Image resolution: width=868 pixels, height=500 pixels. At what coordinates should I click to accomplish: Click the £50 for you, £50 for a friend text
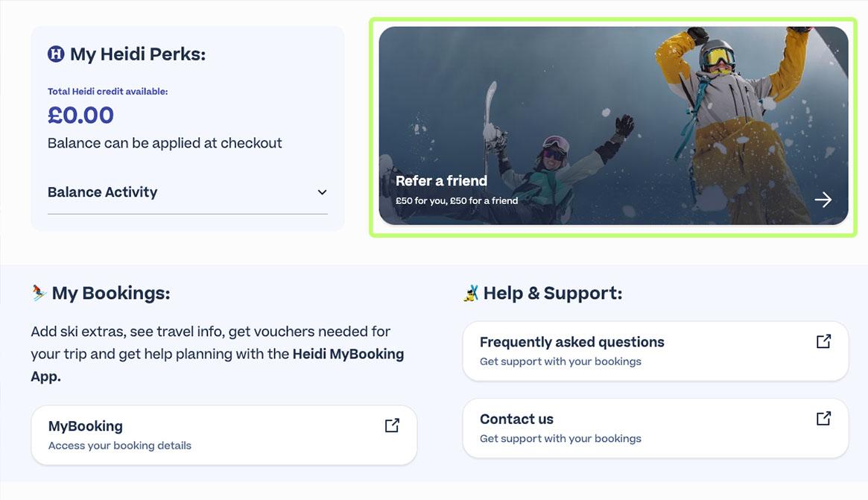point(457,200)
